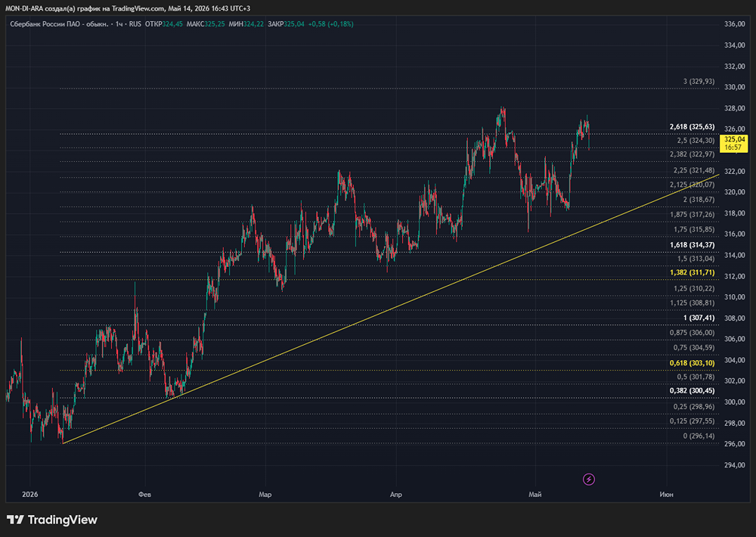Image resolution: width=756 pixels, height=537 pixels.
Task: Click the ЗАКР 325,04 close value
Action: 286,23
